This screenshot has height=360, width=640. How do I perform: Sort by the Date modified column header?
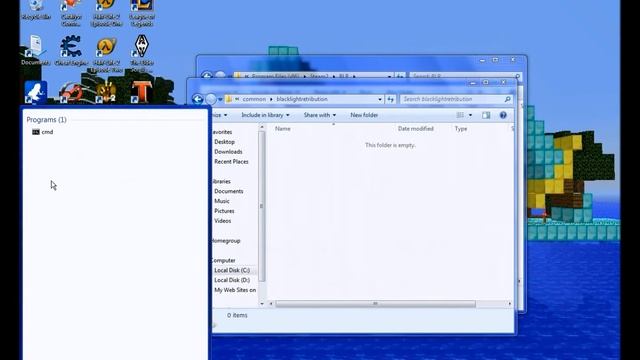416,129
